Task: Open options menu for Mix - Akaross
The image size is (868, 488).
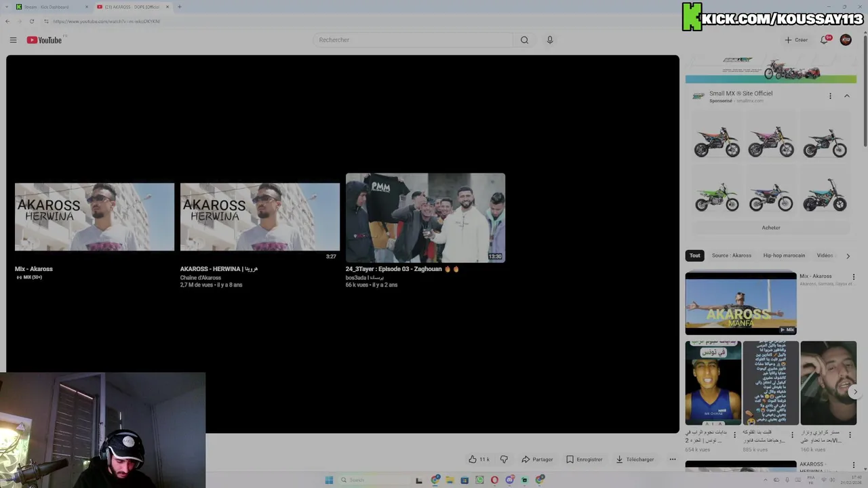Action: 854,277
